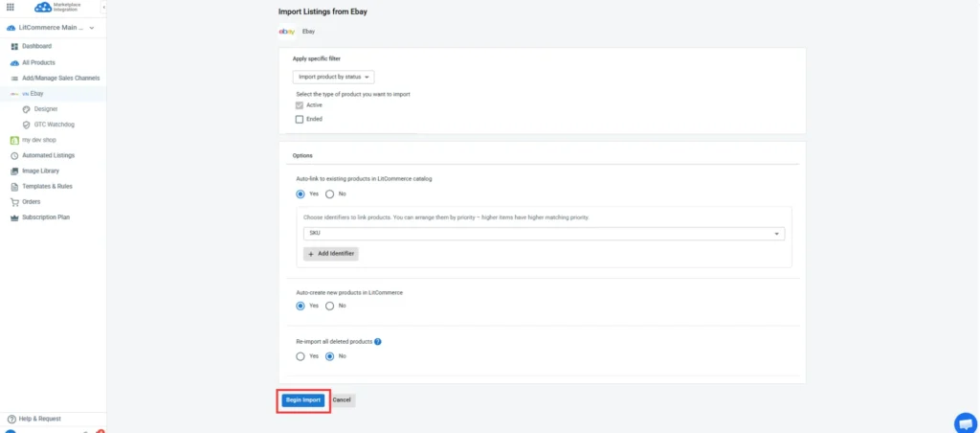Click the eBay logo under page title

click(287, 31)
